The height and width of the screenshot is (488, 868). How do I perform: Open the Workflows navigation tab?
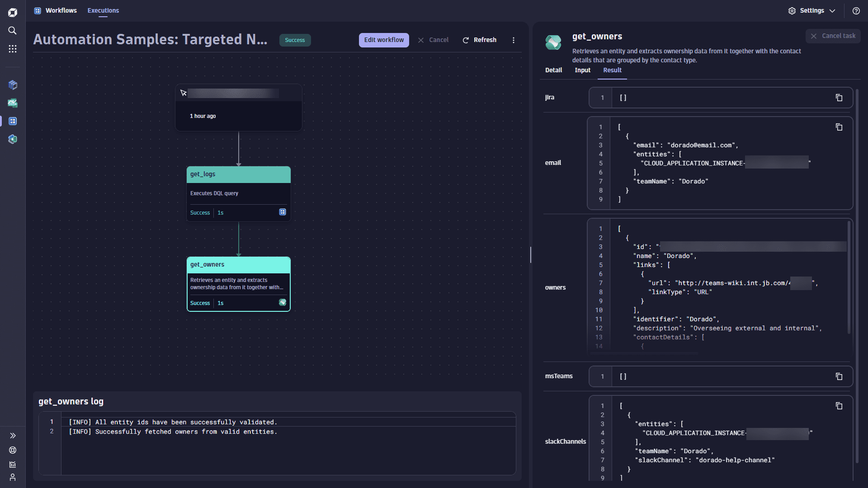61,10
